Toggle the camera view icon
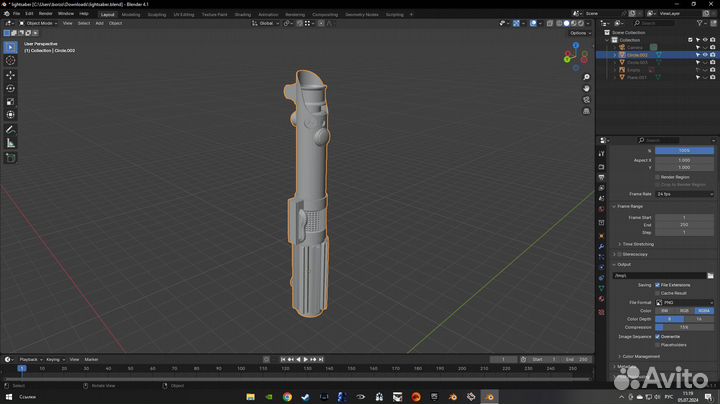 (x=586, y=100)
